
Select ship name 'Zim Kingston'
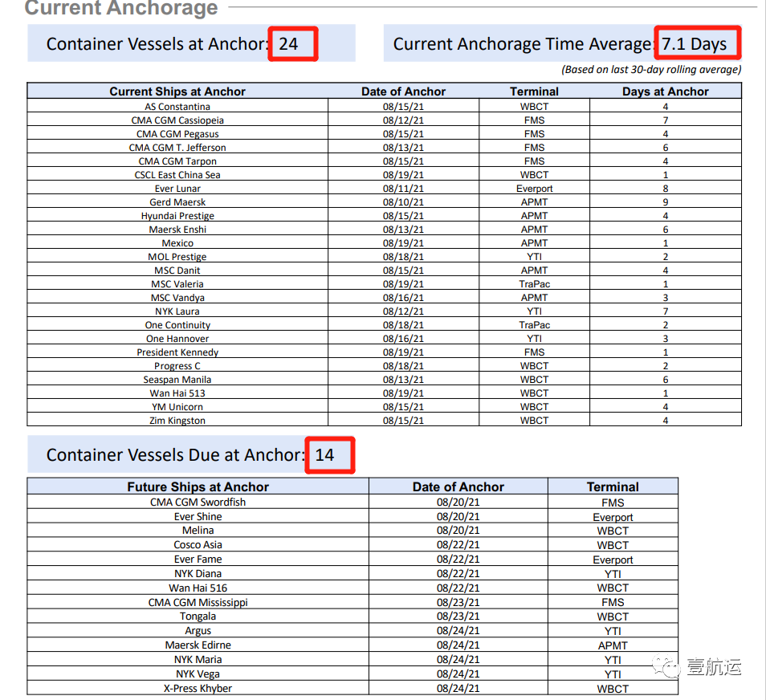tap(177, 421)
